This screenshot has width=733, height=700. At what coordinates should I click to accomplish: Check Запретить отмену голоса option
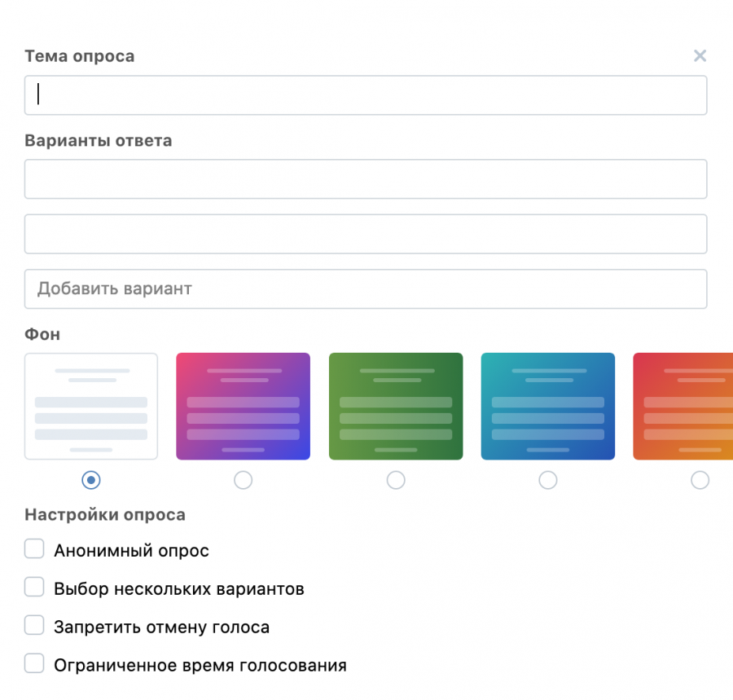34,625
